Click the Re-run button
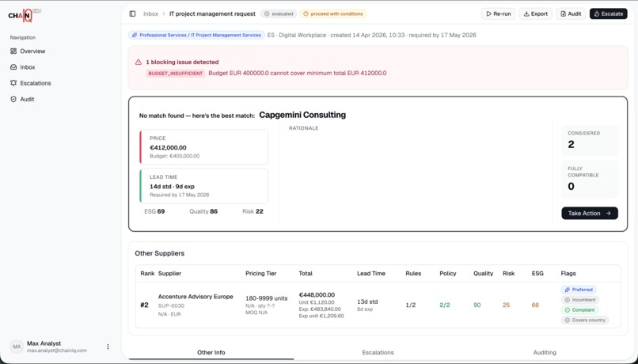The image size is (638, 364). pos(499,13)
